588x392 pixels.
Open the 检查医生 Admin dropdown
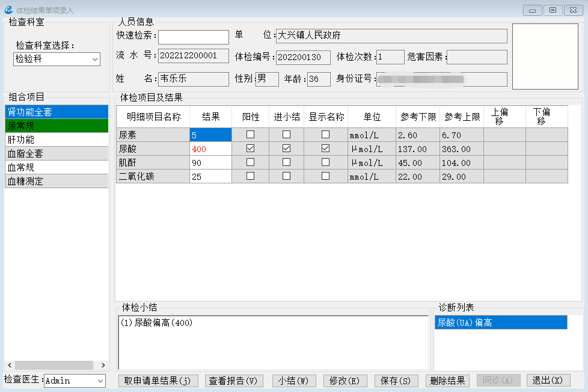tap(99, 381)
